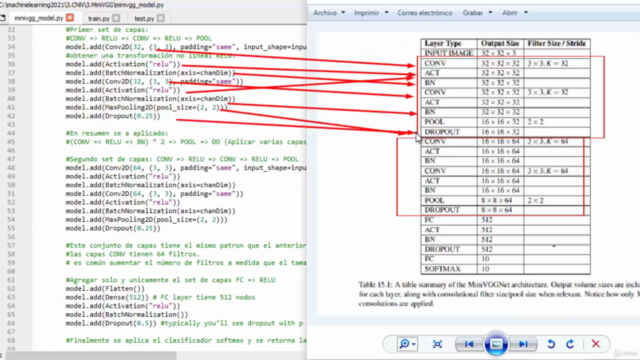Expand the Imprimir dropdown arrow
Screen dimensions: 640x360
386,13
